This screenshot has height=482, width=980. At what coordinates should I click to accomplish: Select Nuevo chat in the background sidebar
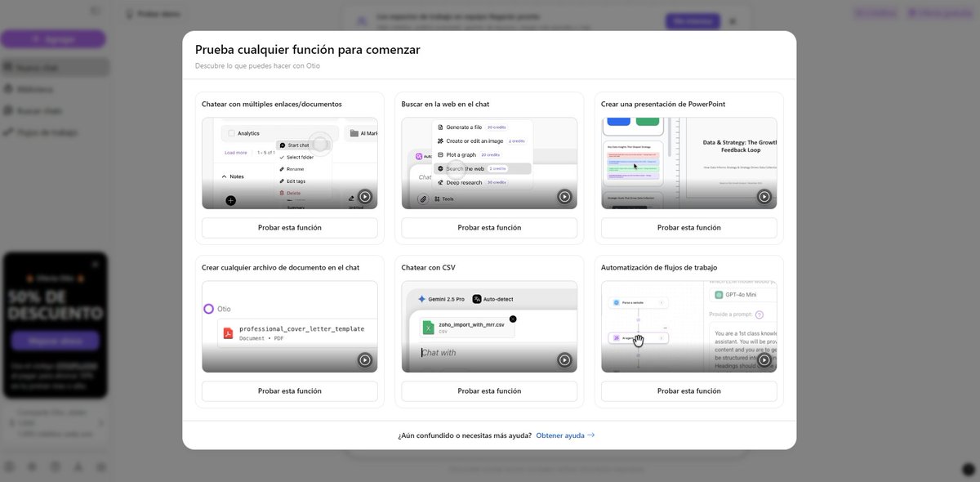click(x=54, y=68)
